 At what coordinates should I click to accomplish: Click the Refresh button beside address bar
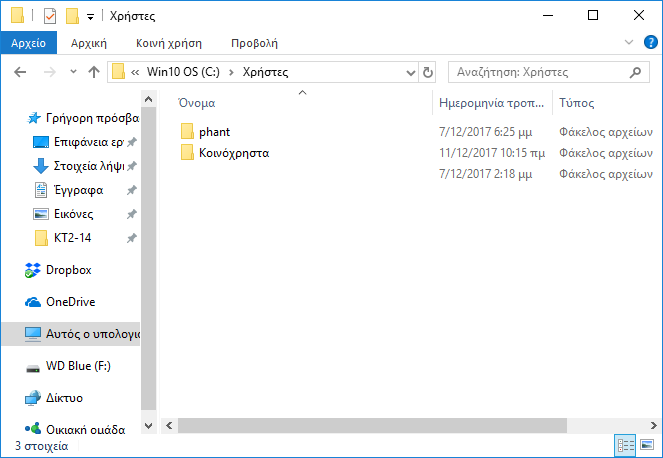point(428,72)
